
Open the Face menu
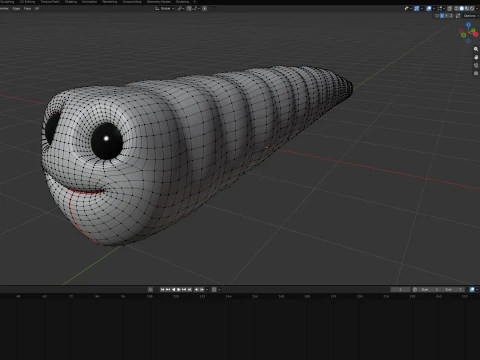click(27, 8)
